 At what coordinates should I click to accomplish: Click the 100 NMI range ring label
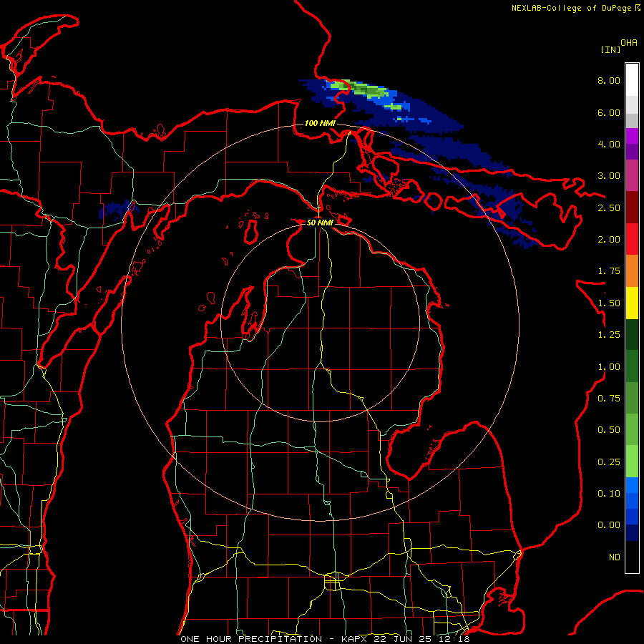point(320,123)
